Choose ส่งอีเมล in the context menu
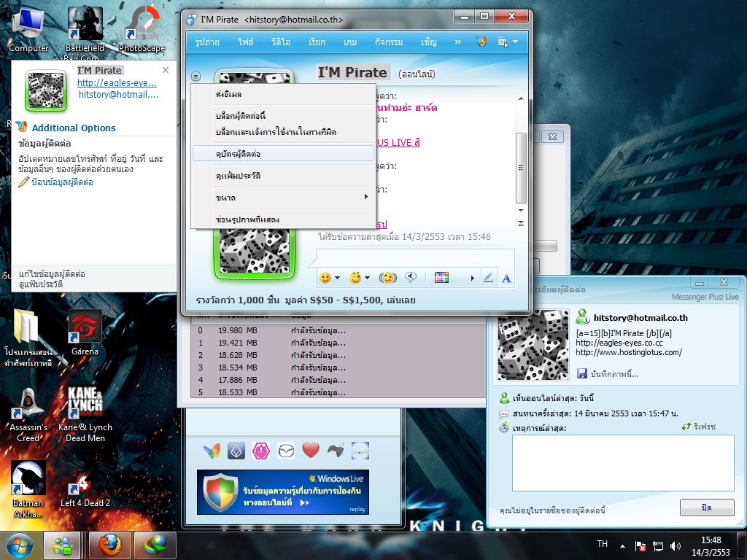 283,94
